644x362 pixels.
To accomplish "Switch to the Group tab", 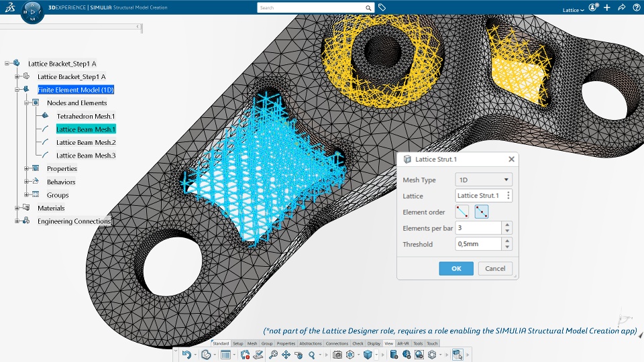I will 267,343.
